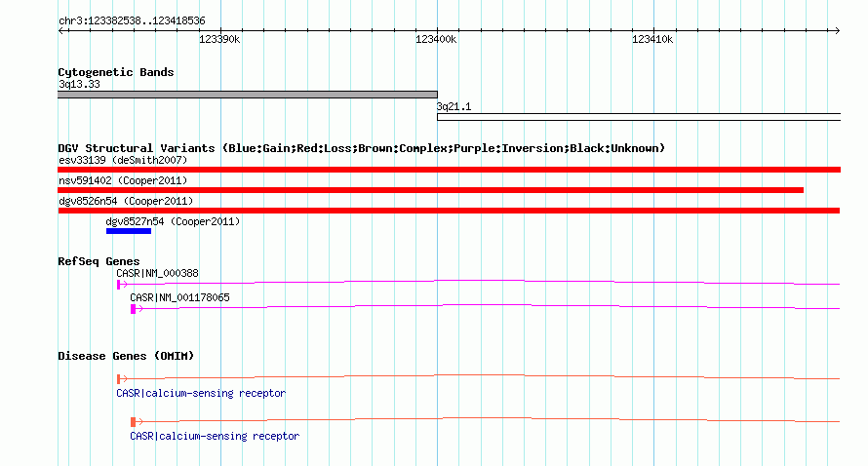Click the 3q13.33 band label
The height and width of the screenshot is (466, 868).
79,84
